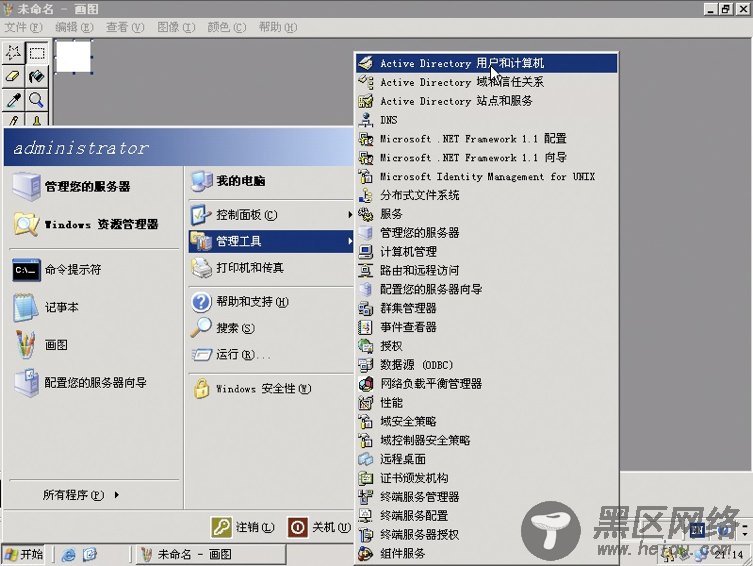Open the 颜色 menu in Paint

pyautogui.click(x=227, y=27)
